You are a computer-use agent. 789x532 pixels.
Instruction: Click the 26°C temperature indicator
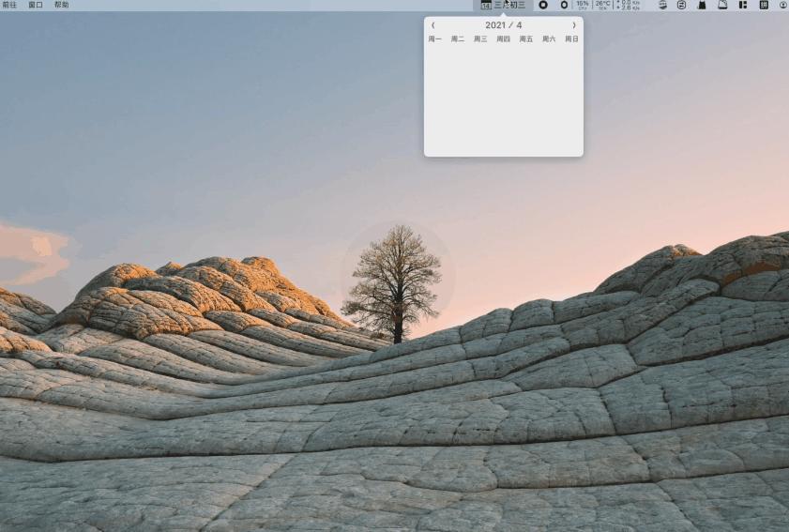pos(603,5)
